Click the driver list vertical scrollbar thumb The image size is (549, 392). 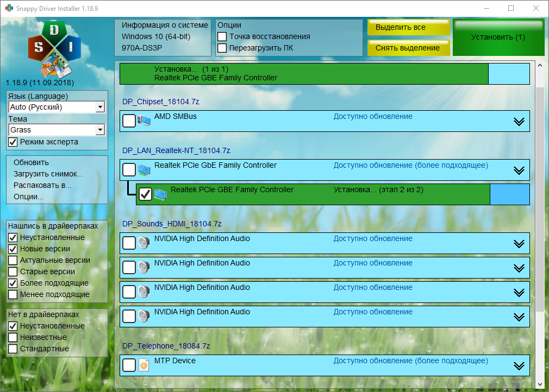pyautogui.click(x=540, y=199)
